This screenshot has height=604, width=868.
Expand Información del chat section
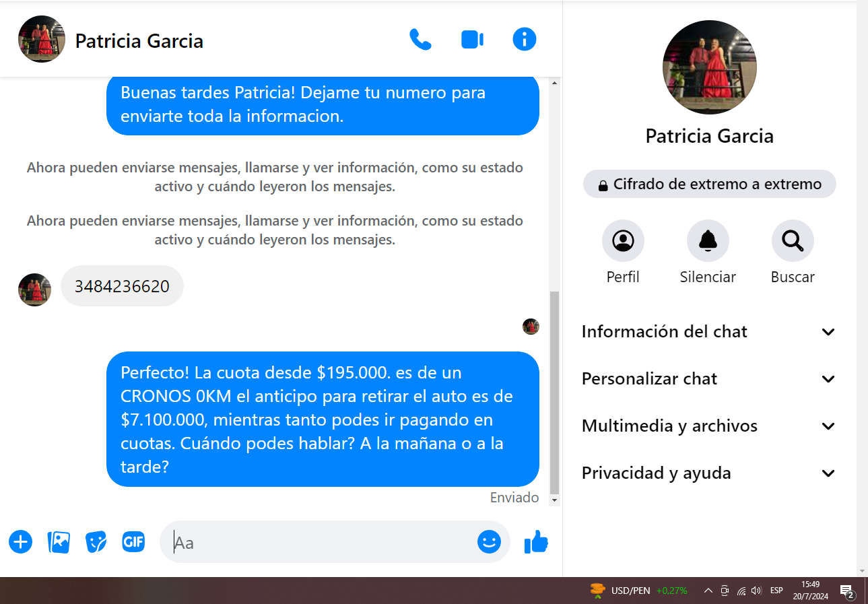click(x=708, y=332)
